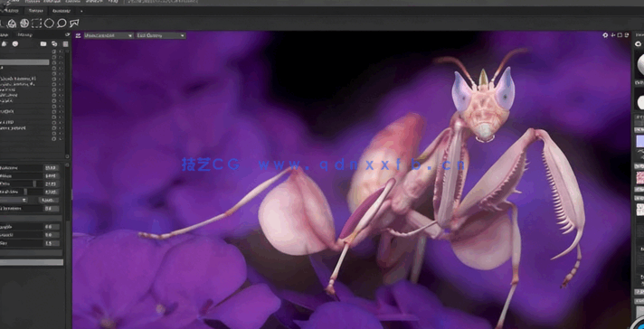Open the second viewport dropdown
Screen dimensions: 644x329
(161, 35)
